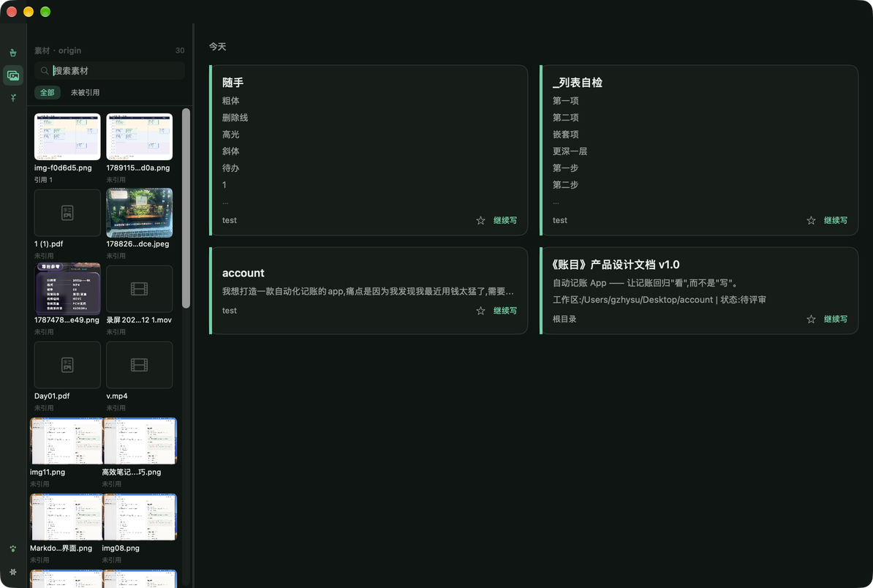The height and width of the screenshot is (588, 873).
Task: Click the paw print sidebar icon
Action: 13,549
